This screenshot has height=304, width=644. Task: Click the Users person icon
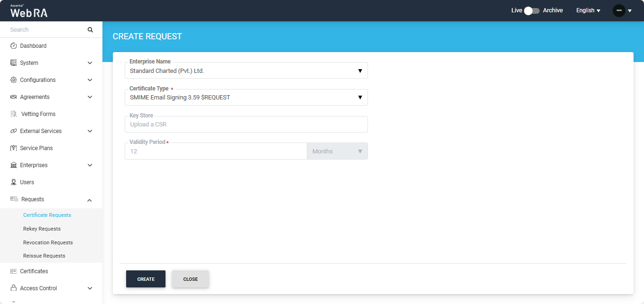14,182
